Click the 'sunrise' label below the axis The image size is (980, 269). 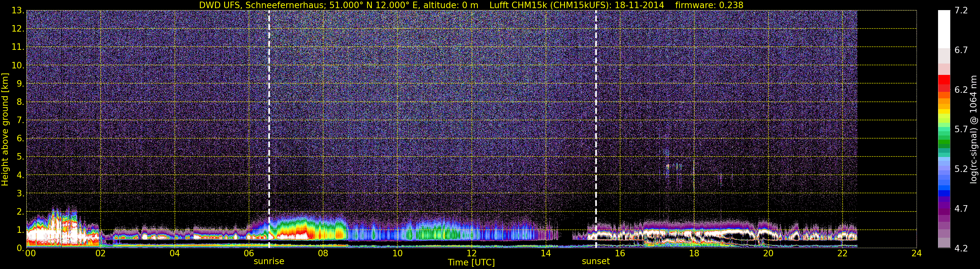tap(269, 262)
